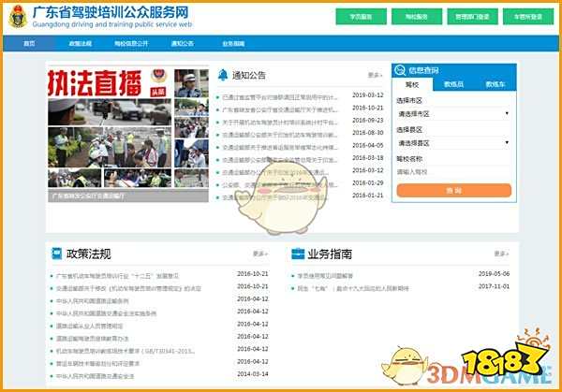Click the 信息查询 magnifier icon
Image resolution: width=562 pixels, height=392 pixels.
pos(400,71)
